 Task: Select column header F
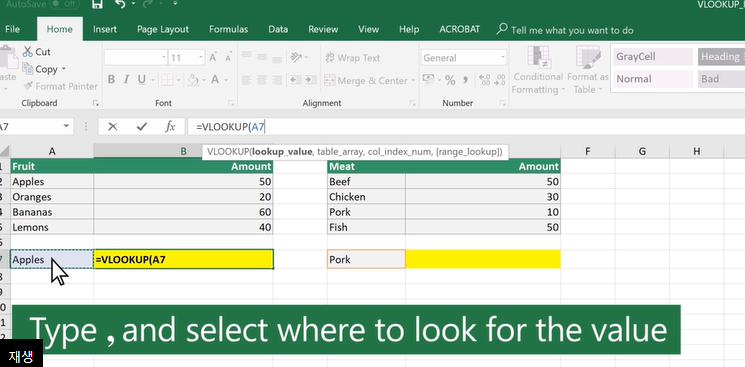coord(588,152)
